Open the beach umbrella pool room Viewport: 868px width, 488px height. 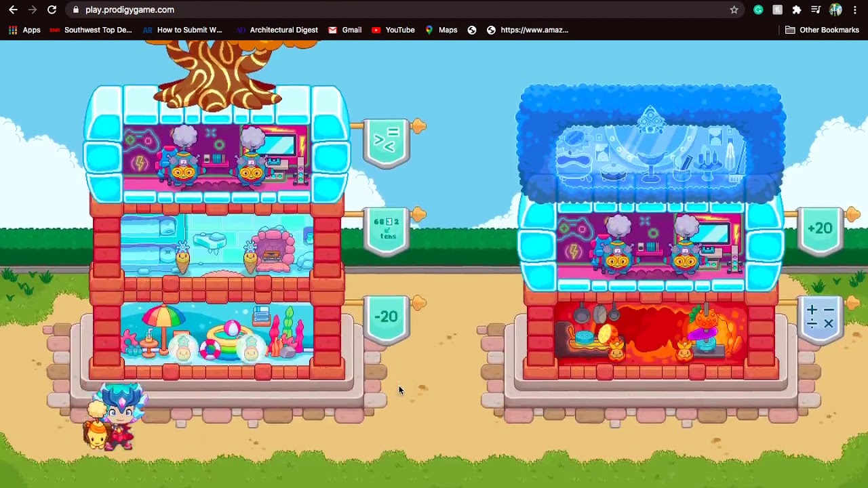click(x=217, y=333)
